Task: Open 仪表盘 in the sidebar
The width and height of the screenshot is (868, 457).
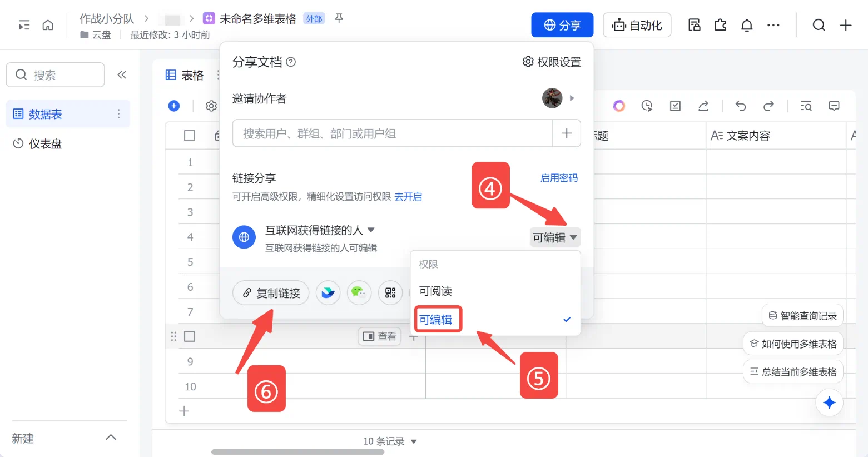Action: point(45,143)
